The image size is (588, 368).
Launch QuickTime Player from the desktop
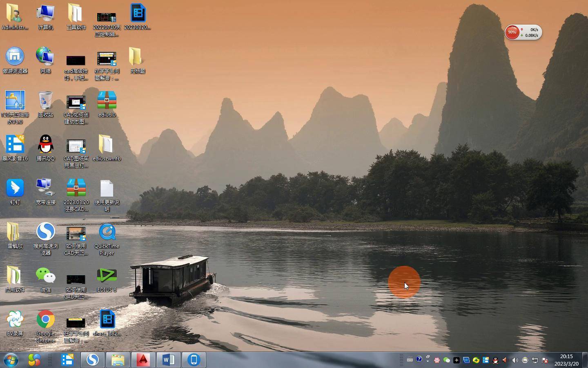pyautogui.click(x=107, y=239)
